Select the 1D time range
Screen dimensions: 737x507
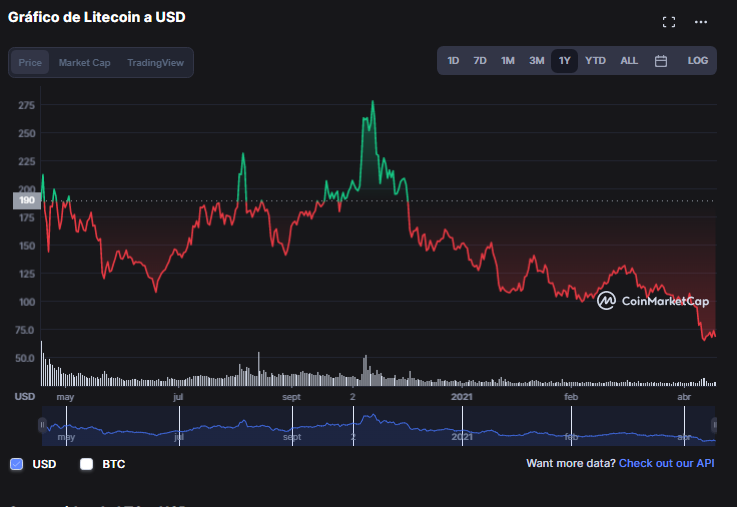(x=453, y=61)
